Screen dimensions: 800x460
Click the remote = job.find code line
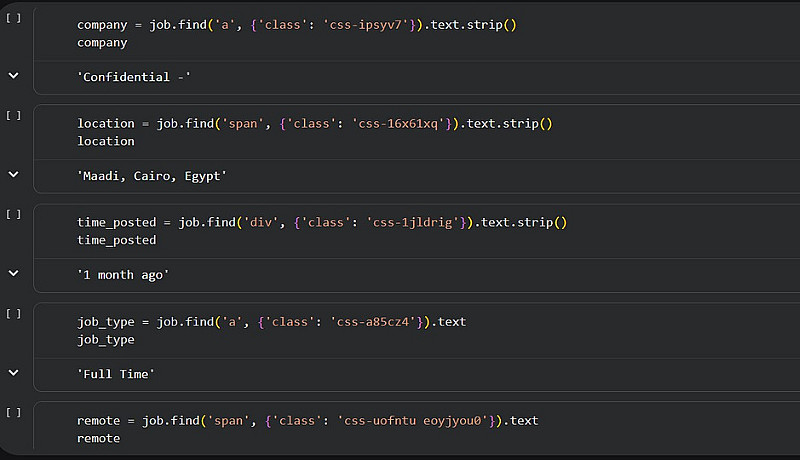[308, 421]
